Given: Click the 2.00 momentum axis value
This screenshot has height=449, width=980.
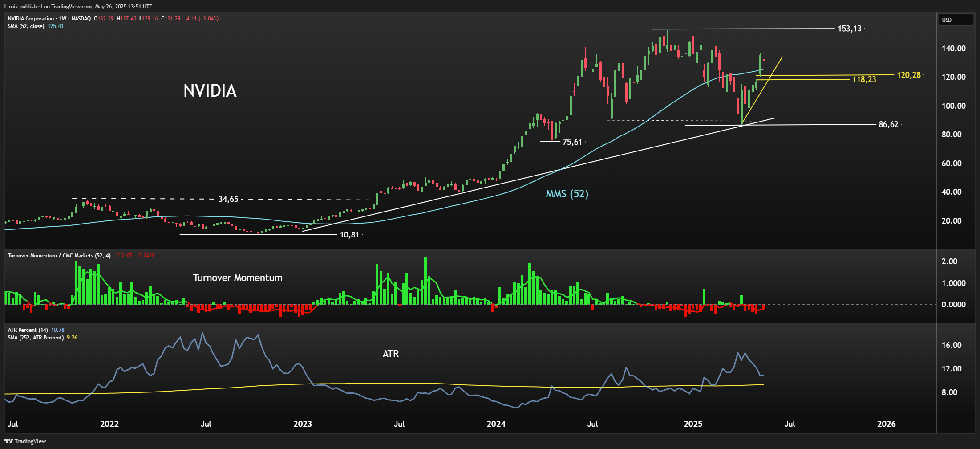Looking at the screenshot, I should click(949, 261).
